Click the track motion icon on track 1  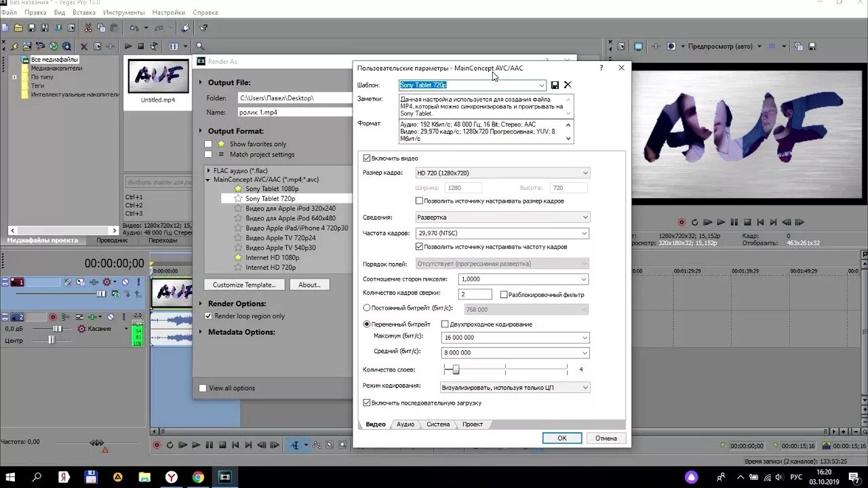81,282
